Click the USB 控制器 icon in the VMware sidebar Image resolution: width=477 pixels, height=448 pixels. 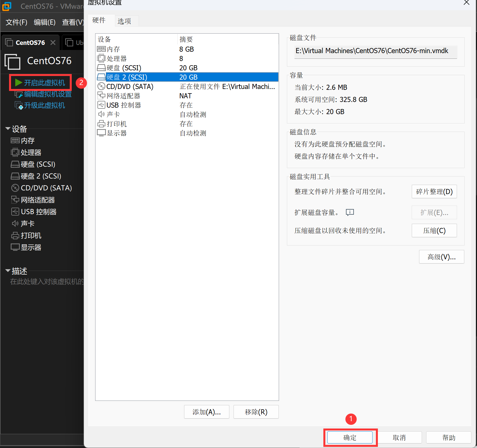[15, 212]
